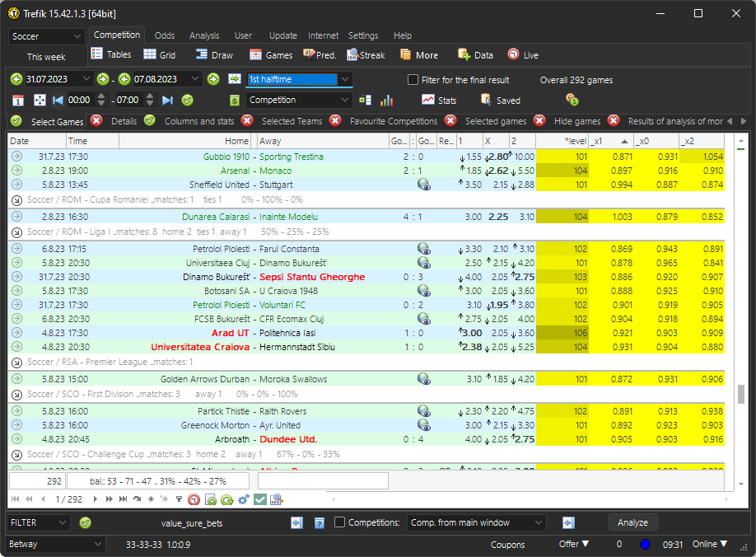
Task: Switch to the Odds tab
Action: 164,35
